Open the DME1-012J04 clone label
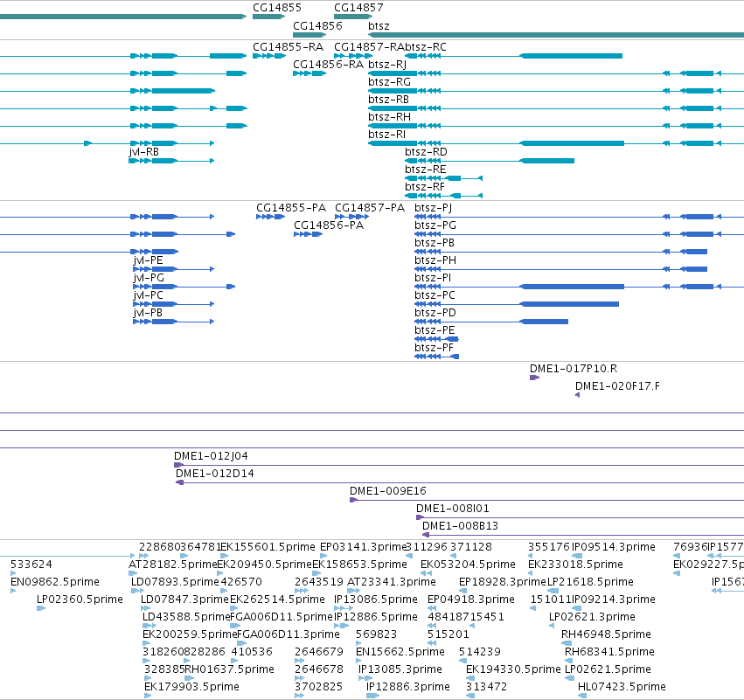The image size is (744, 700). coord(211,456)
